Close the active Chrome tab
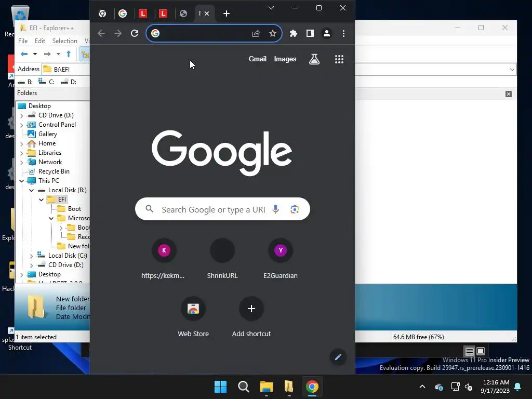 tap(207, 14)
